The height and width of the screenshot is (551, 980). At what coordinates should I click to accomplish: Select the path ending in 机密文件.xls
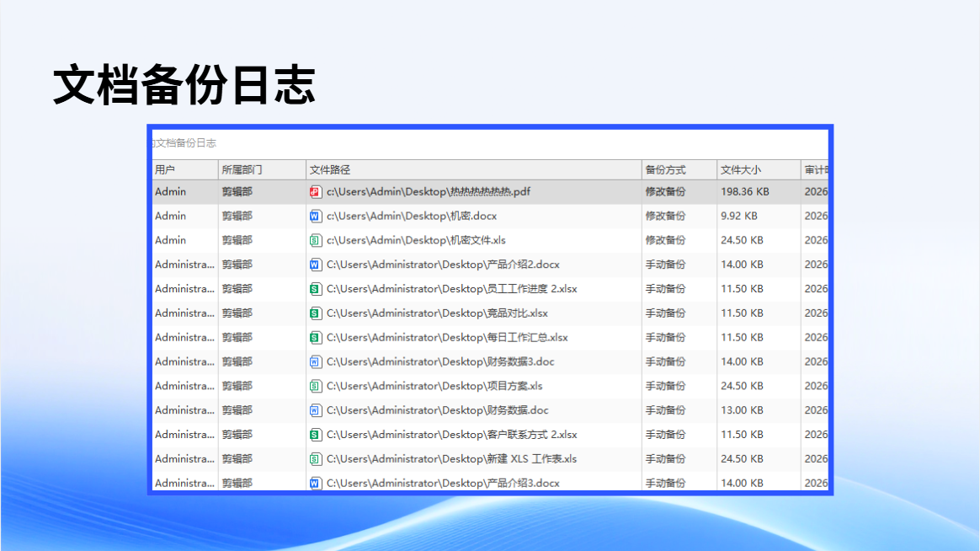coord(416,240)
